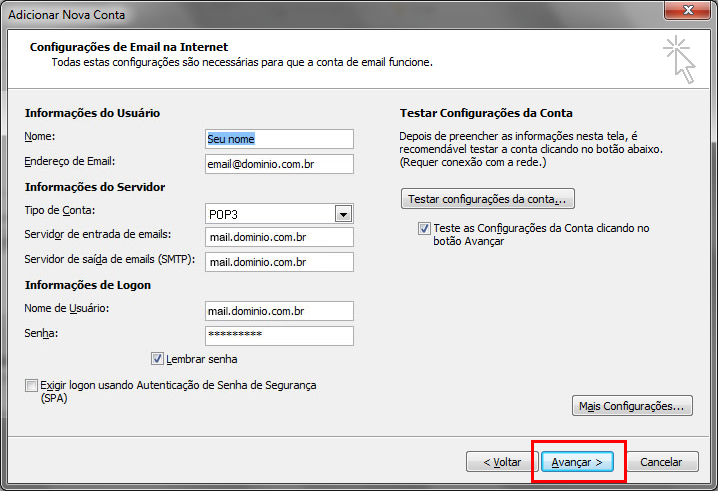Cancel the account setup wizard

click(x=661, y=462)
